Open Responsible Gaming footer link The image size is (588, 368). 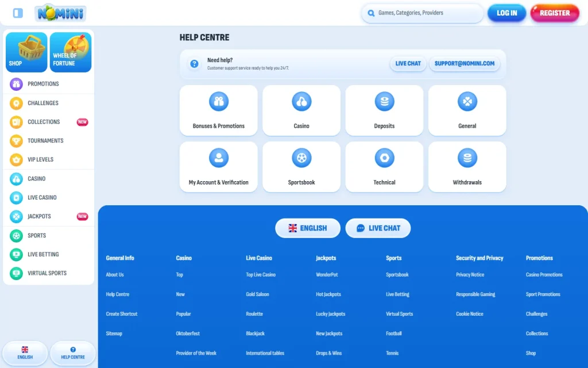tap(475, 294)
